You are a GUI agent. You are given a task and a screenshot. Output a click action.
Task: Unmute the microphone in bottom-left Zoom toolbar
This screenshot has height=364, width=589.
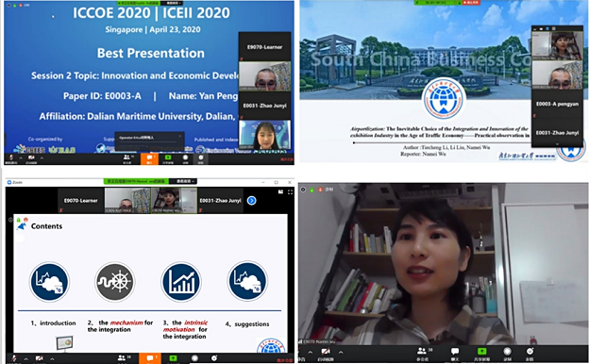tap(14, 358)
